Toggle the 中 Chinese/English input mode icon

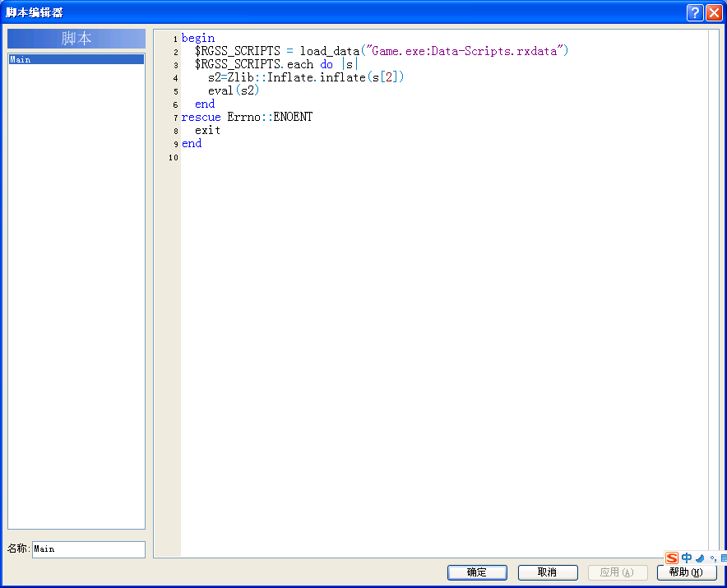click(x=687, y=558)
